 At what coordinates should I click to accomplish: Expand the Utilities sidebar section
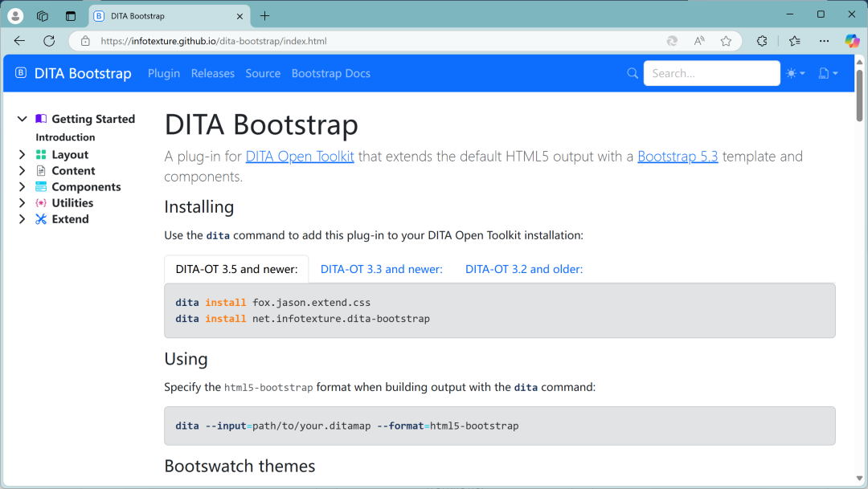tap(22, 202)
